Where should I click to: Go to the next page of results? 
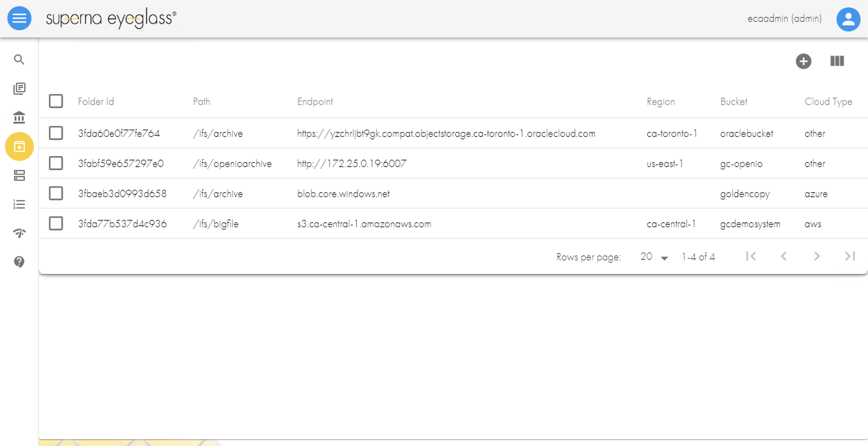(817, 256)
